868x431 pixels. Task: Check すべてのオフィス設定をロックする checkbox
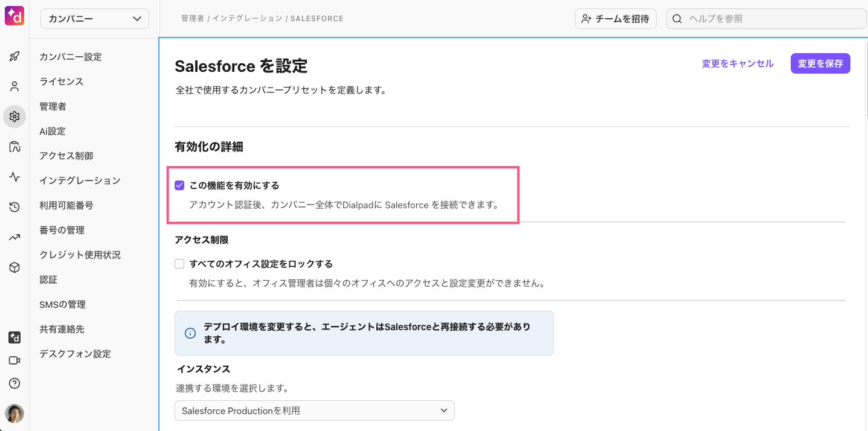tap(179, 264)
